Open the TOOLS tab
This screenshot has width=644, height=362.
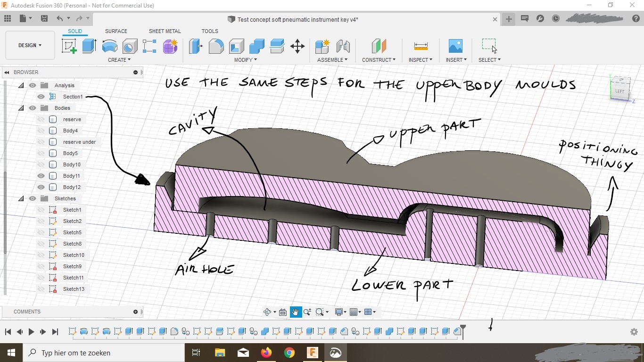tap(210, 31)
